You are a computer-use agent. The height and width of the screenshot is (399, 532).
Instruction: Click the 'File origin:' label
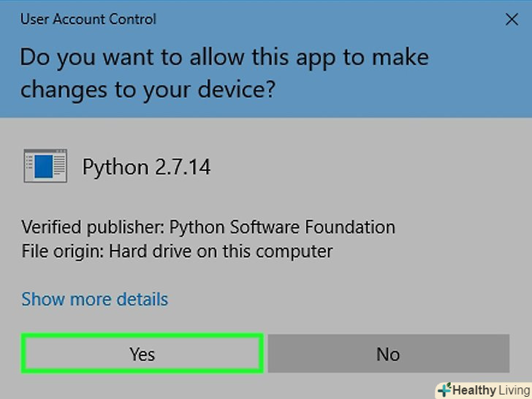click(63, 252)
